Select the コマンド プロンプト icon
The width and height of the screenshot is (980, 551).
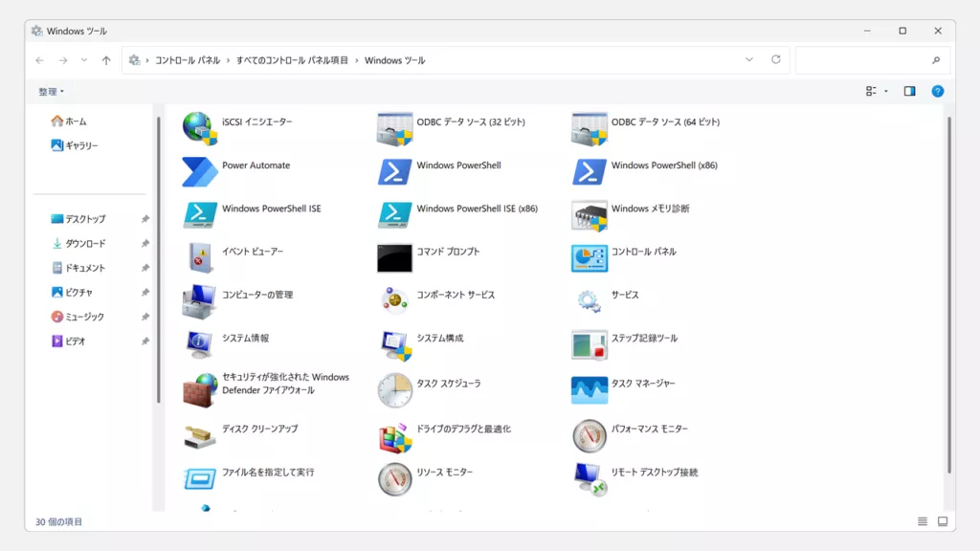click(x=394, y=257)
